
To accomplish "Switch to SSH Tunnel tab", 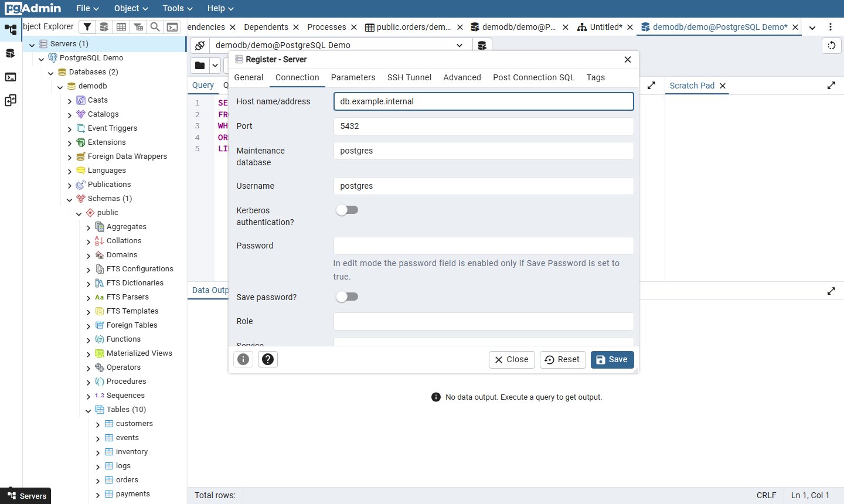I will [x=409, y=77].
